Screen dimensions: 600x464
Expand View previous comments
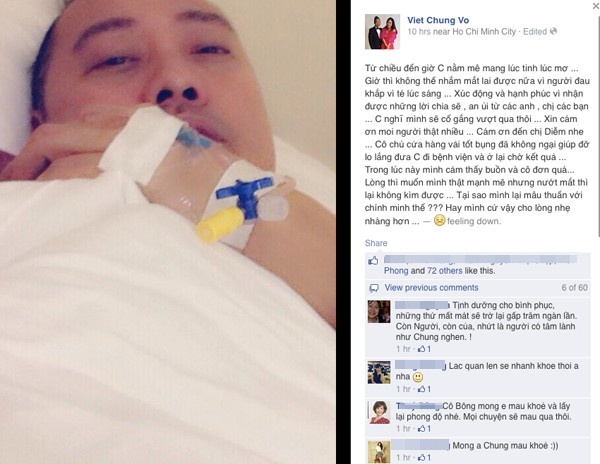[431, 288]
